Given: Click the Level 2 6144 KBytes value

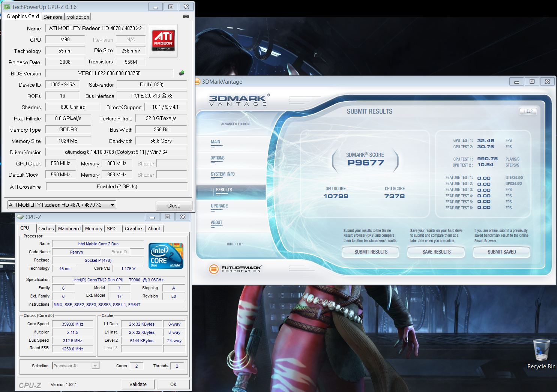Looking at the screenshot, I should (141, 341).
